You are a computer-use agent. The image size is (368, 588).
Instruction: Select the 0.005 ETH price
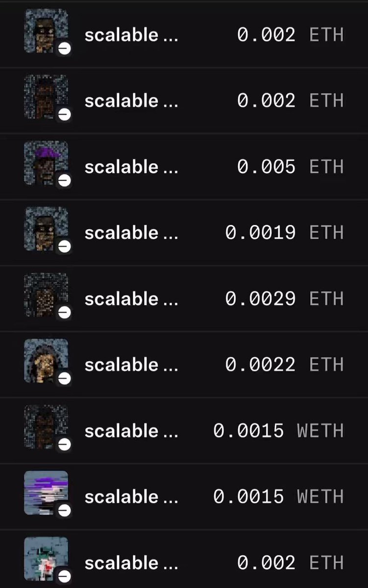[x=291, y=167]
